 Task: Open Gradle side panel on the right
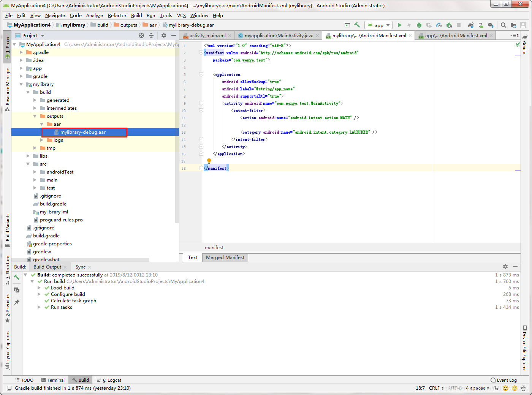tap(524, 44)
